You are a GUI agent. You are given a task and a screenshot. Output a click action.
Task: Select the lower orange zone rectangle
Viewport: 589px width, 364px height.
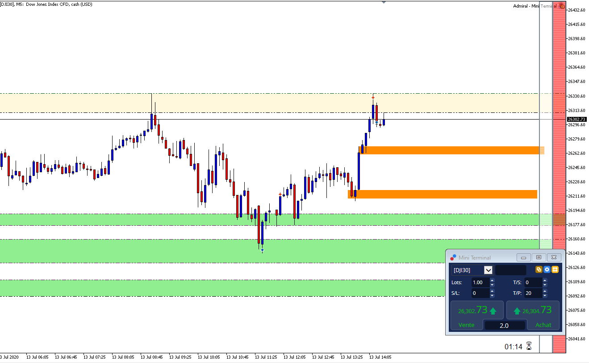point(443,194)
